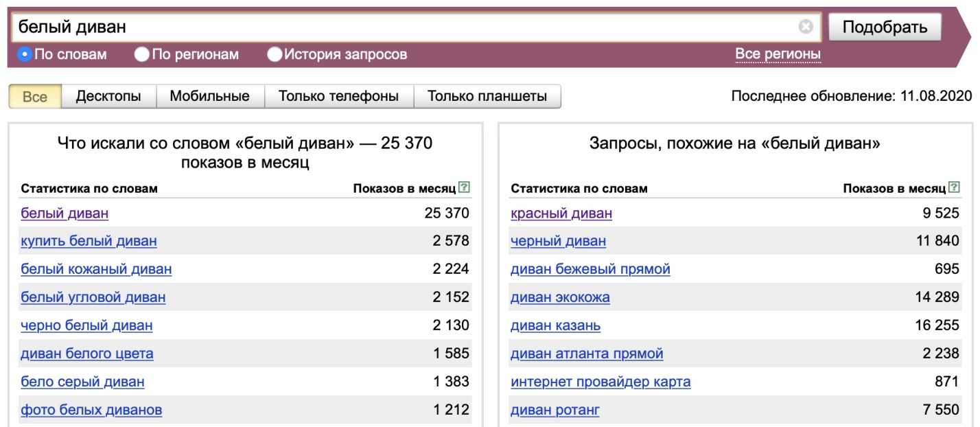The image size is (980, 427).
Task: Open the "Только планшеты" tab
Action: (x=487, y=97)
